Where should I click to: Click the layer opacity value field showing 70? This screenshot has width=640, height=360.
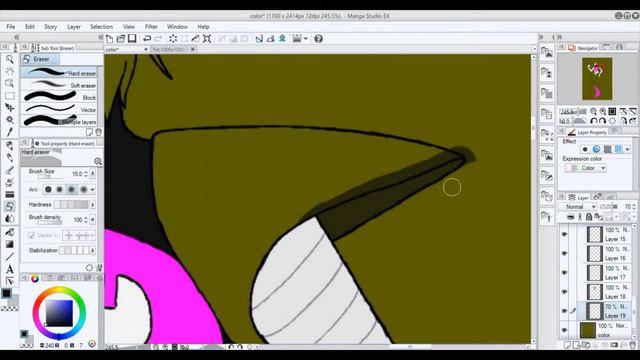point(627,207)
